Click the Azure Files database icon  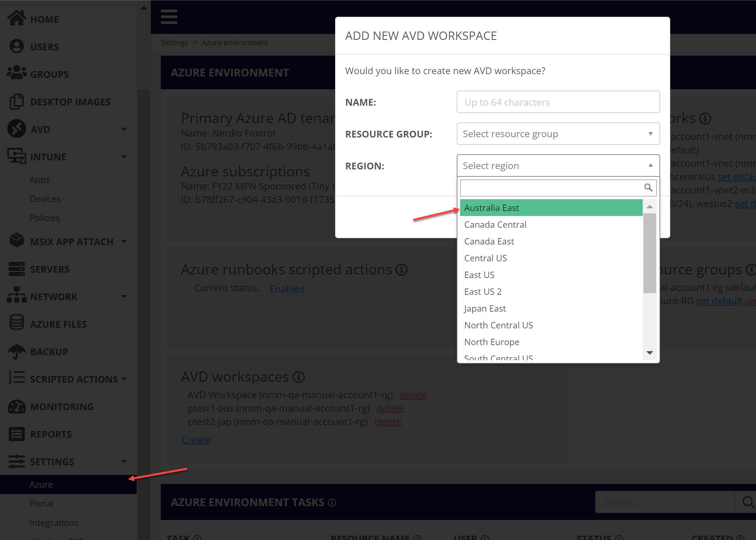click(16, 323)
